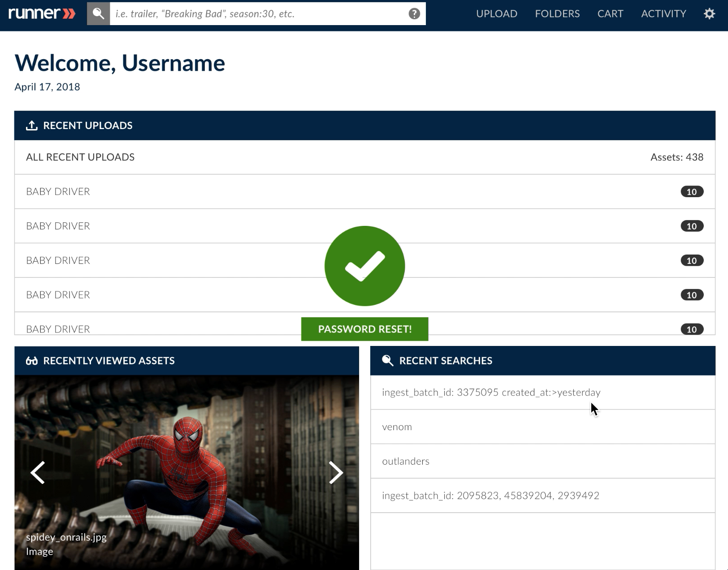Open the CART menu item
Screen dimensions: 728x570
coord(610,13)
